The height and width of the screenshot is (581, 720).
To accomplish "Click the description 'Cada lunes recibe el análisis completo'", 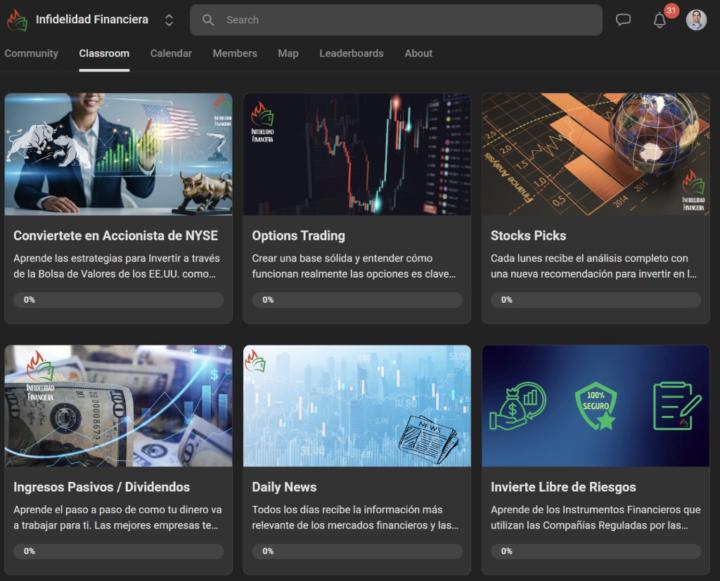I will tap(594, 266).
